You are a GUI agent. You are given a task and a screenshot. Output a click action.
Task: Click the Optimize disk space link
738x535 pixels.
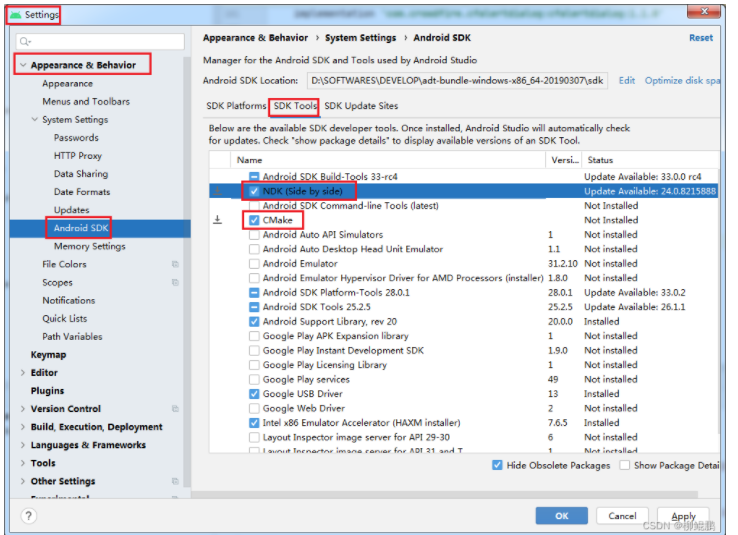click(x=682, y=80)
